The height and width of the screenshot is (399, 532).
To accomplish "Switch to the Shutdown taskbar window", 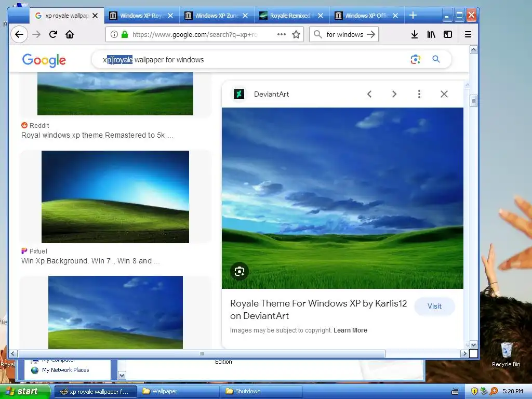I will 261,392.
